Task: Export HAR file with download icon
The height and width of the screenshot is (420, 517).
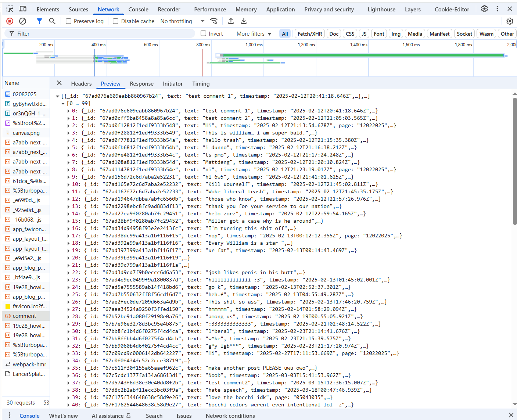Action: (244, 21)
